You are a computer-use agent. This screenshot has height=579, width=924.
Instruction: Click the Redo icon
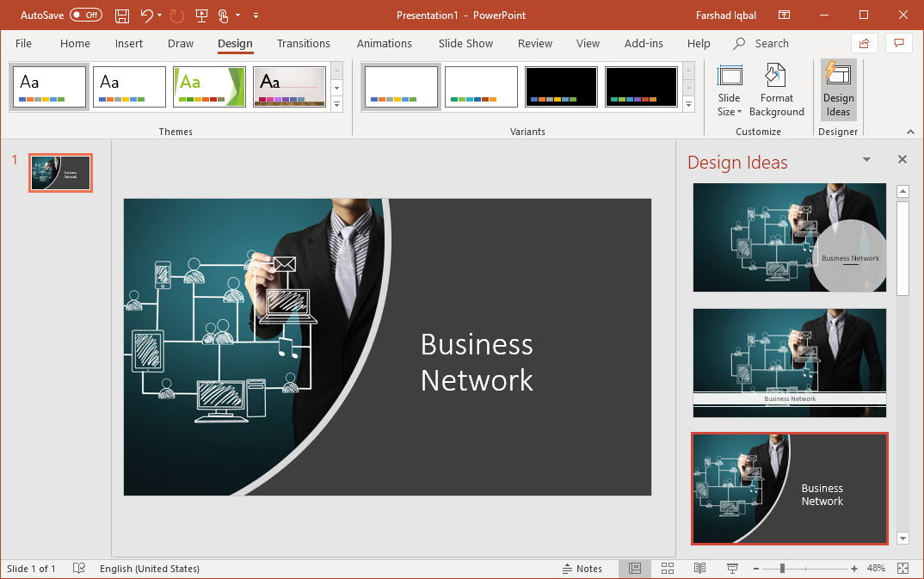tap(176, 15)
